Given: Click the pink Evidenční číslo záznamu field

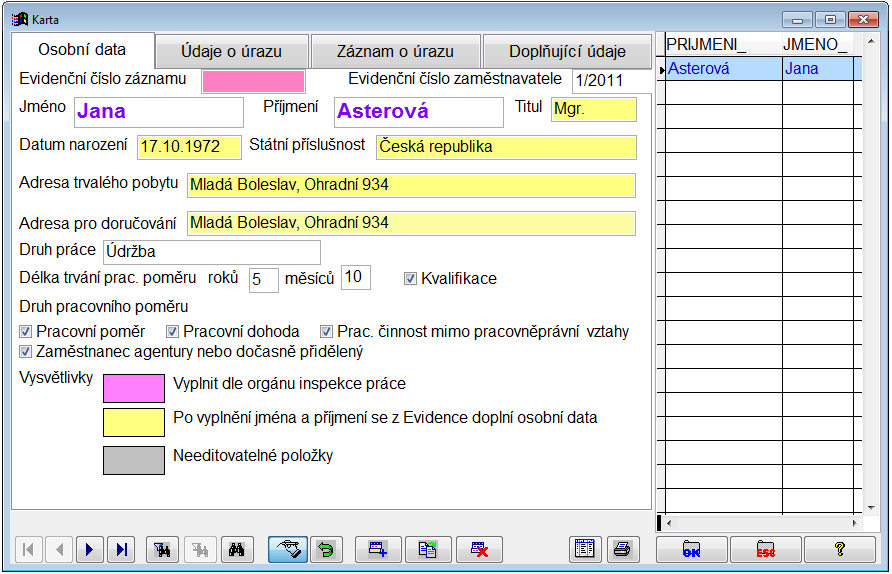Looking at the screenshot, I should [253, 82].
